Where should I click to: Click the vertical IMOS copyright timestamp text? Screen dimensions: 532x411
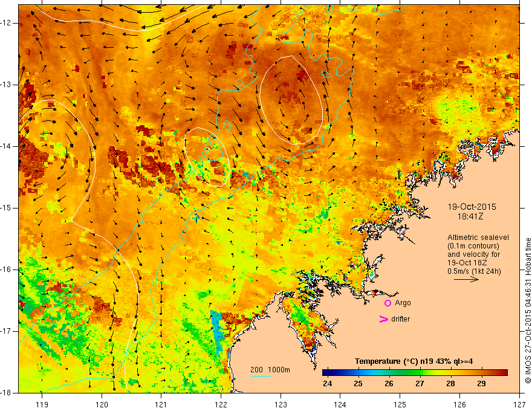tap(528, 311)
